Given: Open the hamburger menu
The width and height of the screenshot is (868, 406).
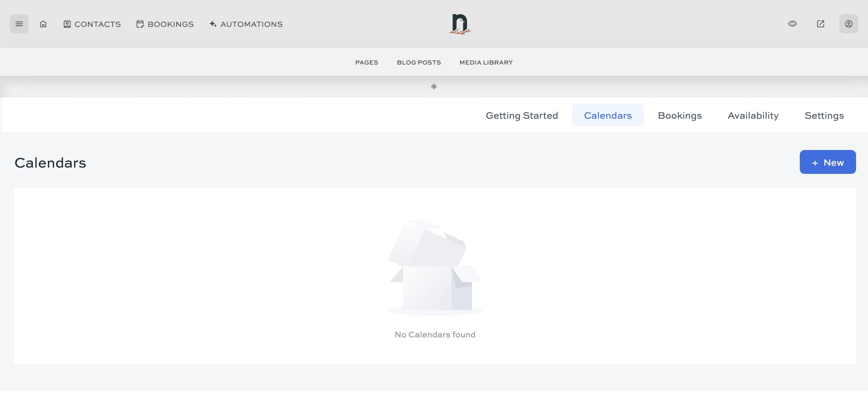Looking at the screenshot, I should click(x=19, y=24).
